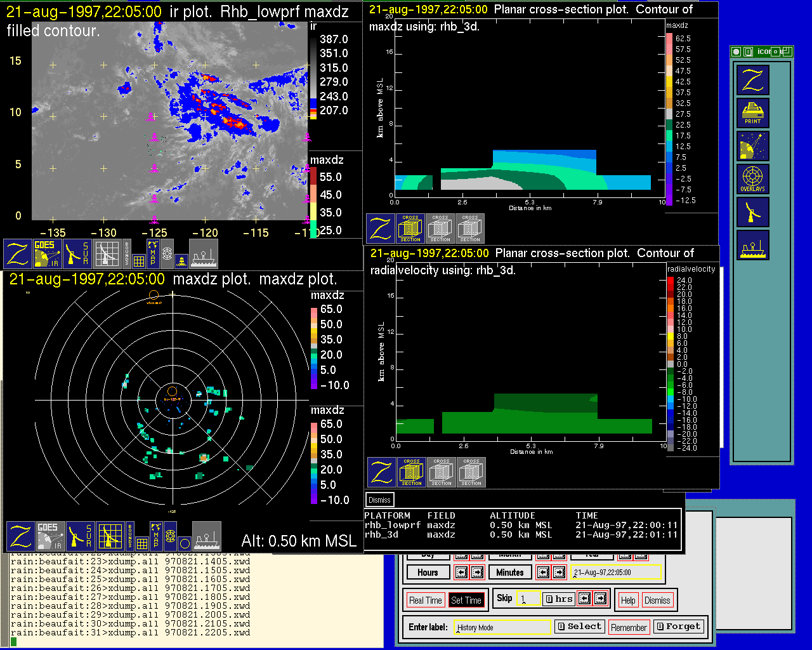Click the Enter label text field

(x=502, y=627)
